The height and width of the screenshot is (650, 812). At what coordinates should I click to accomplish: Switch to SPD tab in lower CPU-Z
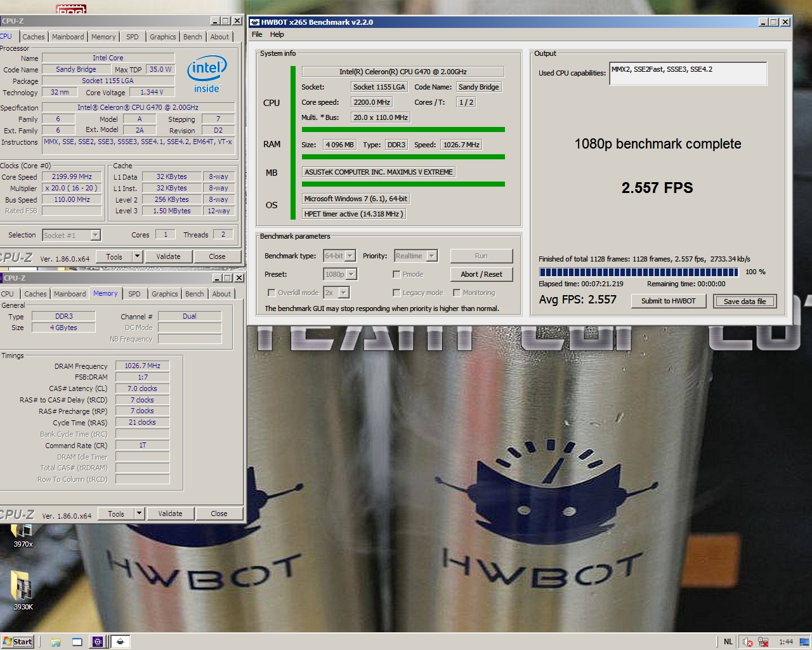(134, 294)
